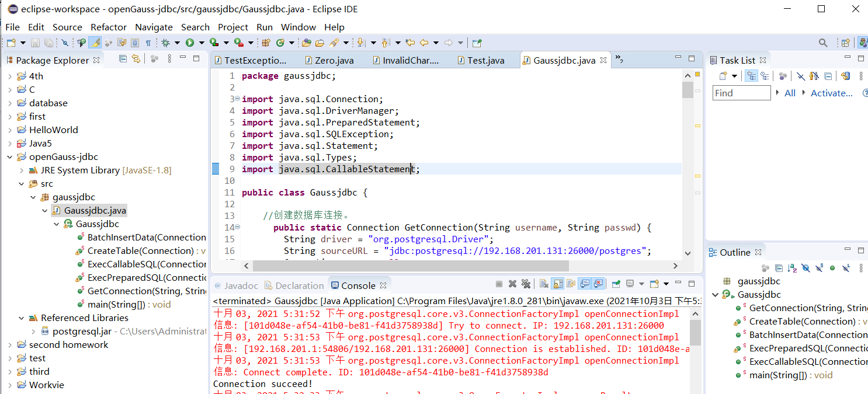Toggle Link with Editor in Package Explorer
Screen dimensions: 868x394
(136, 58)
